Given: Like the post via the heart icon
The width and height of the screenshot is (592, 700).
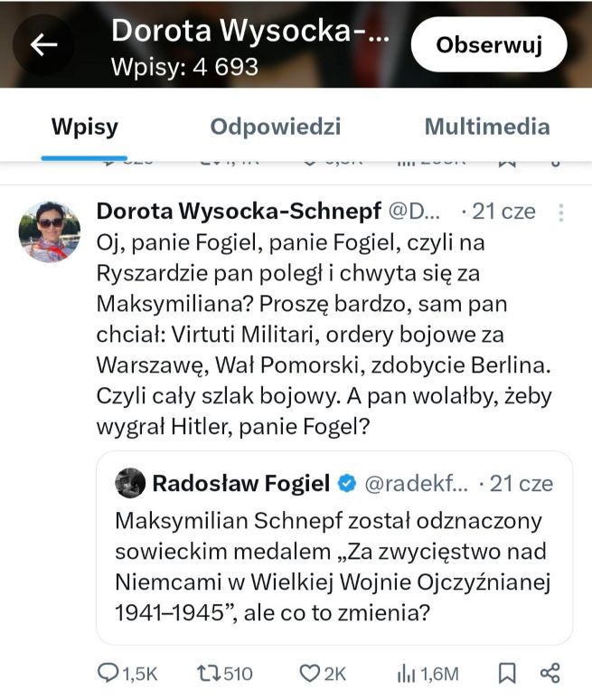Looking at the screenshot, I should click(x=309, y=673).
